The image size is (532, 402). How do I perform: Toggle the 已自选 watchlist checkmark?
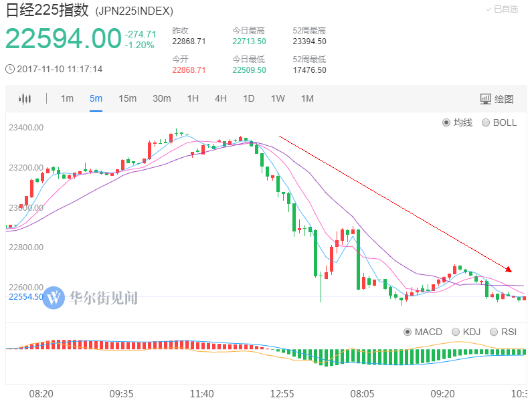tap(502, 9)
